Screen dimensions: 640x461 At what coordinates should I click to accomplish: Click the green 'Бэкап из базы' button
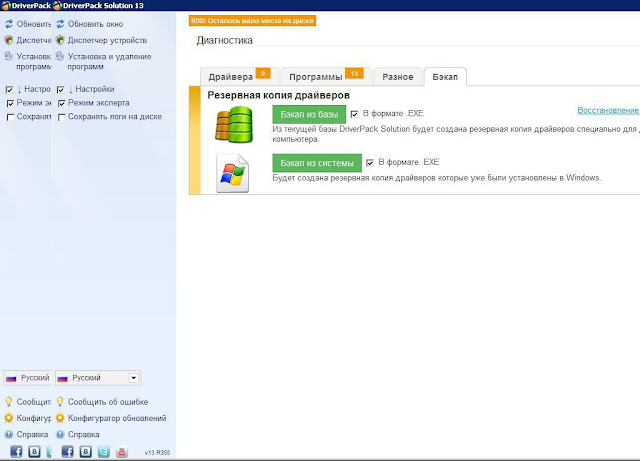click(309, 114)
